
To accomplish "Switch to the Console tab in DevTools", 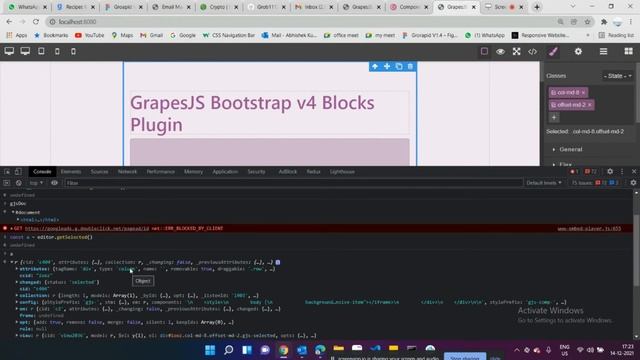I will (42, 172).
